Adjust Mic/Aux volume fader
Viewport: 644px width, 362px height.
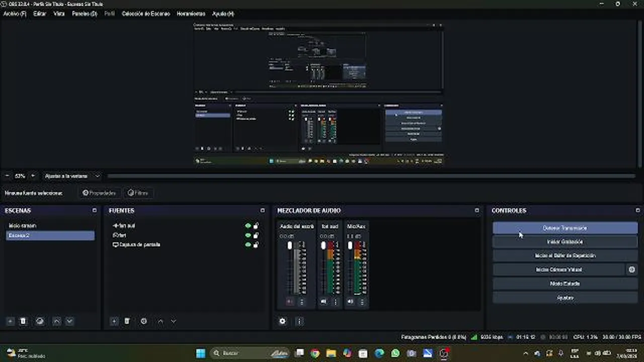pyautogui.click(x=350, y=245)
